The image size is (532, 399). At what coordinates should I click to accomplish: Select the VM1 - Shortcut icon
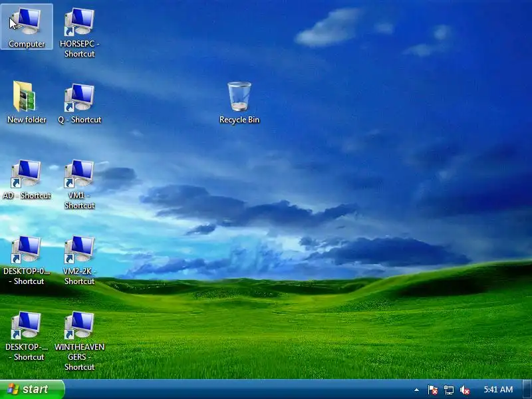click(79, 184)
